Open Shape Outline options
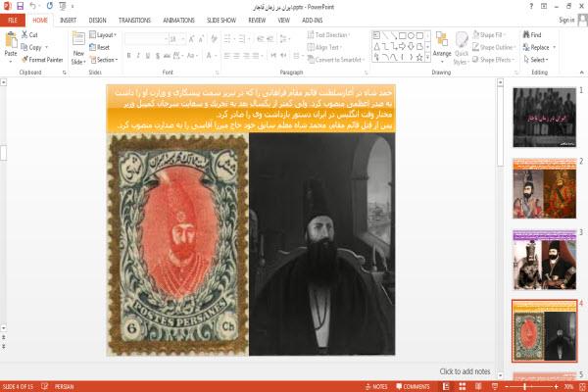 494,47
